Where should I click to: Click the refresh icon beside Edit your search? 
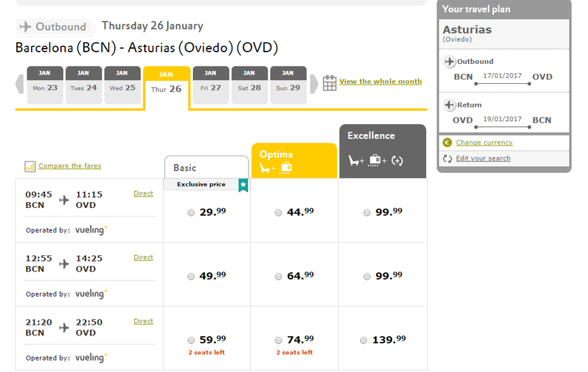447,158
